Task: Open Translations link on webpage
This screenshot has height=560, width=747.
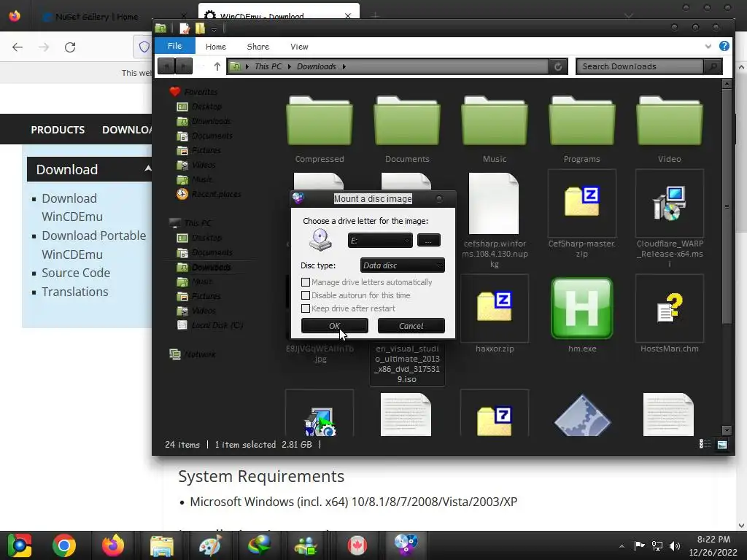Action: pyautogui.click(x=75, y=292)
